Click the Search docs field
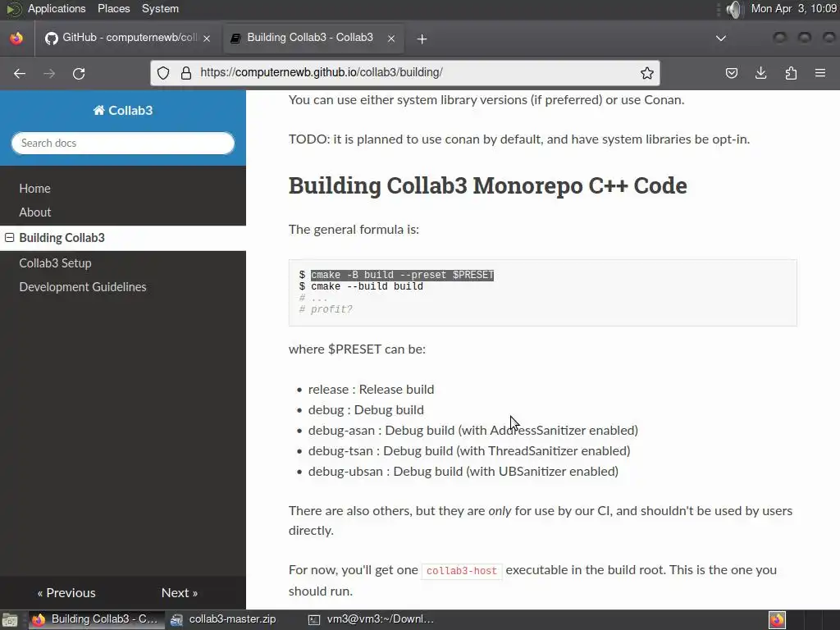 point(123,143)
